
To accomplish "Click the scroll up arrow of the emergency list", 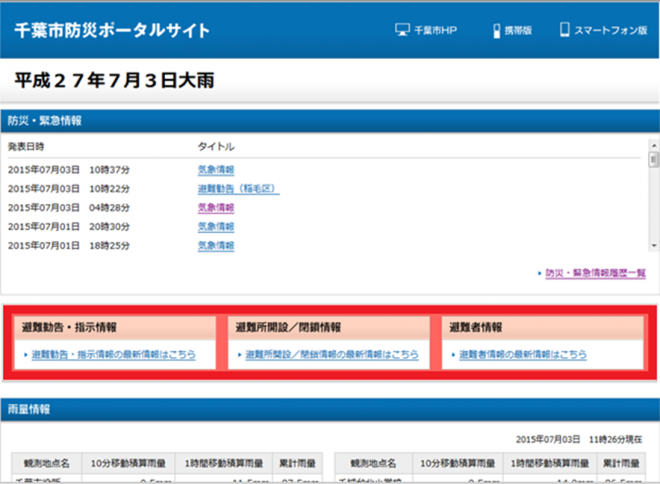I will (x=654, y=145).
